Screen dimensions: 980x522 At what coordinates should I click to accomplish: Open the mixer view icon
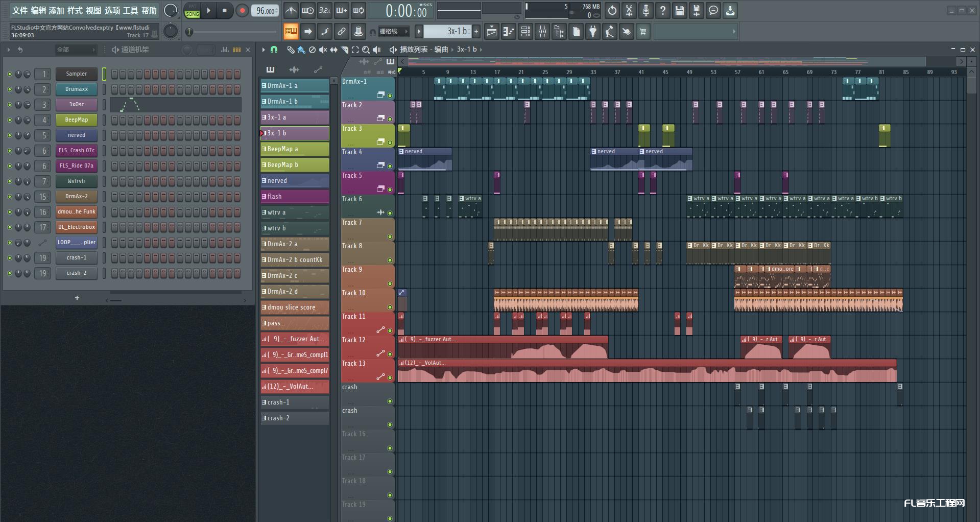[542, 32]
